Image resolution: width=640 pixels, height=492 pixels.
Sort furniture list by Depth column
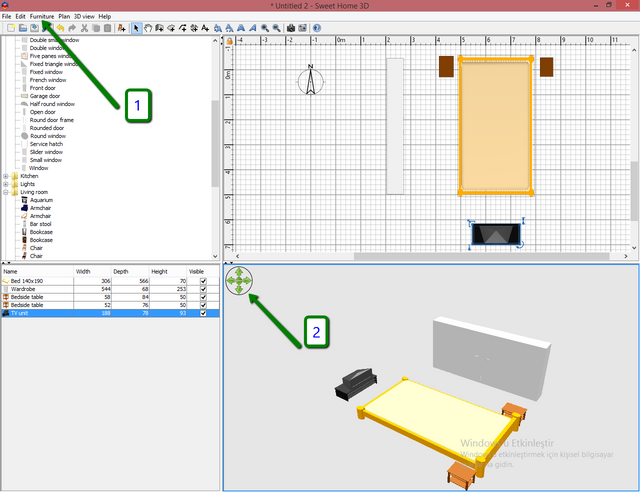coord(130,272)
